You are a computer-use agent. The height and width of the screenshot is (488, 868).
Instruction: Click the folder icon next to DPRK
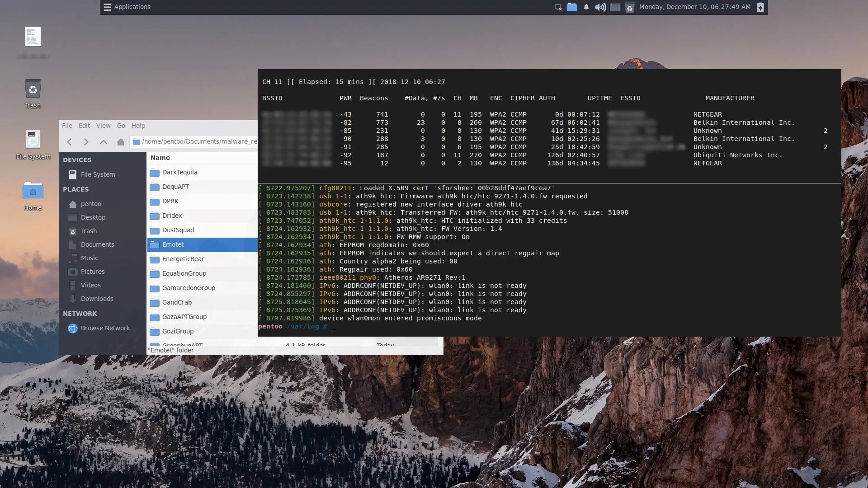[155, 202]
